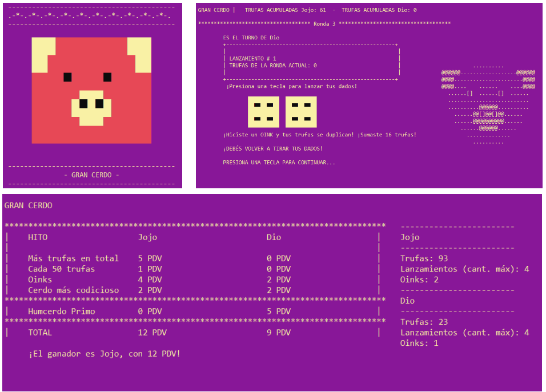This screenshot has height=392, width=546.
Task: Click the pixel pig's right eye
Action: coord(107,77)
